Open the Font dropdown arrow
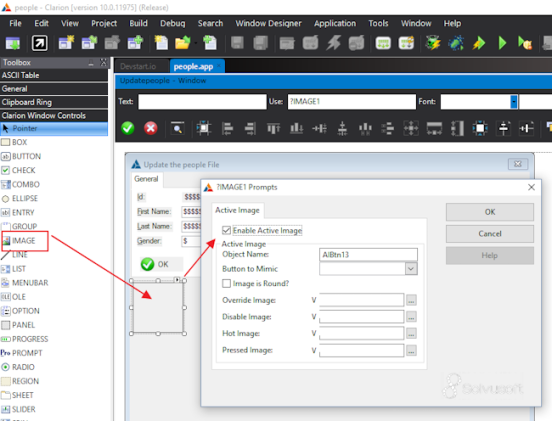Screen dimensions: 552x421 [514, 102]
